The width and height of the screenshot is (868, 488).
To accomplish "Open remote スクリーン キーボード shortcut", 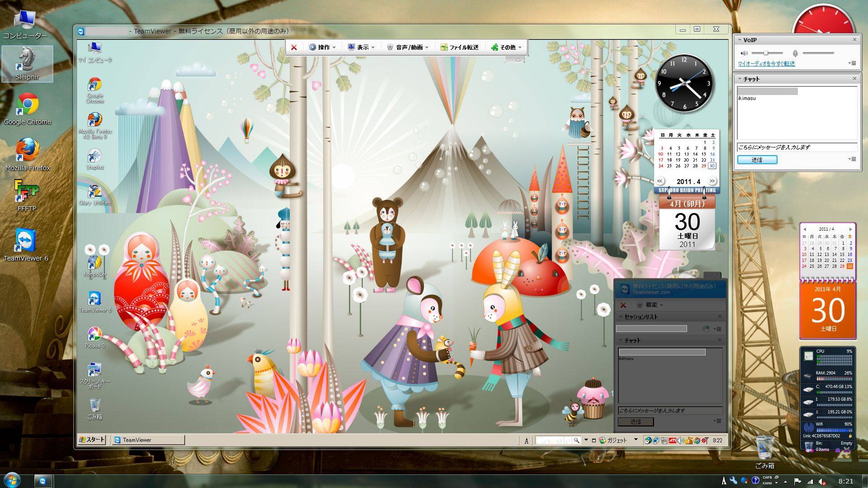I will click(x=95, y=375).
